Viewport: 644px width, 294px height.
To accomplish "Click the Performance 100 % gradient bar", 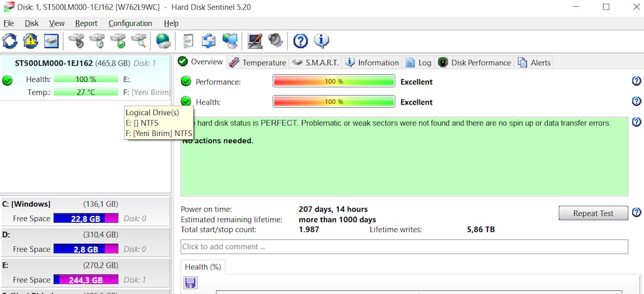I will coord(333,81).
